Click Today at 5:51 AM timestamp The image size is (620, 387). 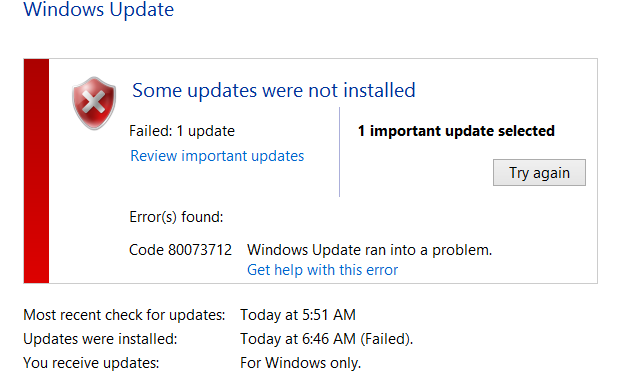pos(298,315)
